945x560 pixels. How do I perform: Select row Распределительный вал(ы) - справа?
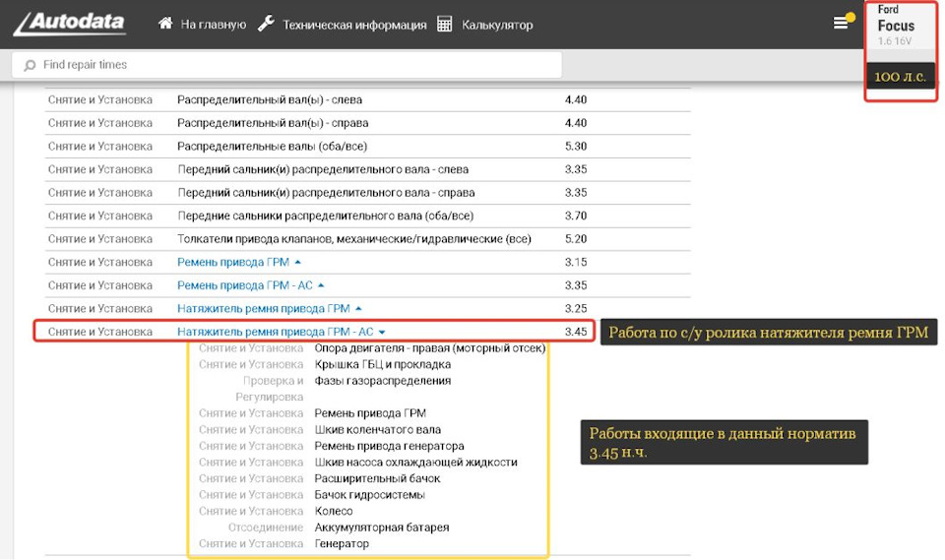(x=367, y=123)
